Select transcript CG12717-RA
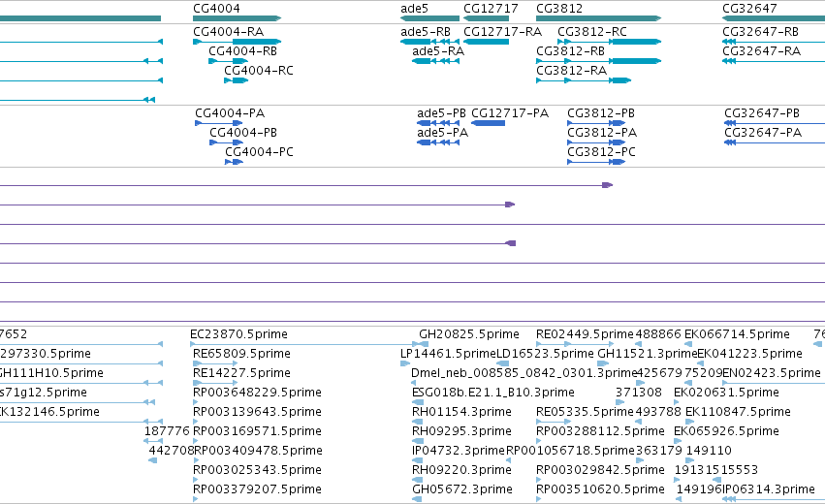The image size is (825, 504). tap(502, 32)
